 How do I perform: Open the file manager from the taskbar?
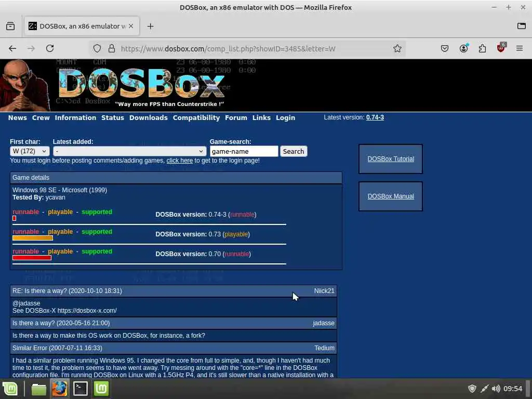point(38,389)
